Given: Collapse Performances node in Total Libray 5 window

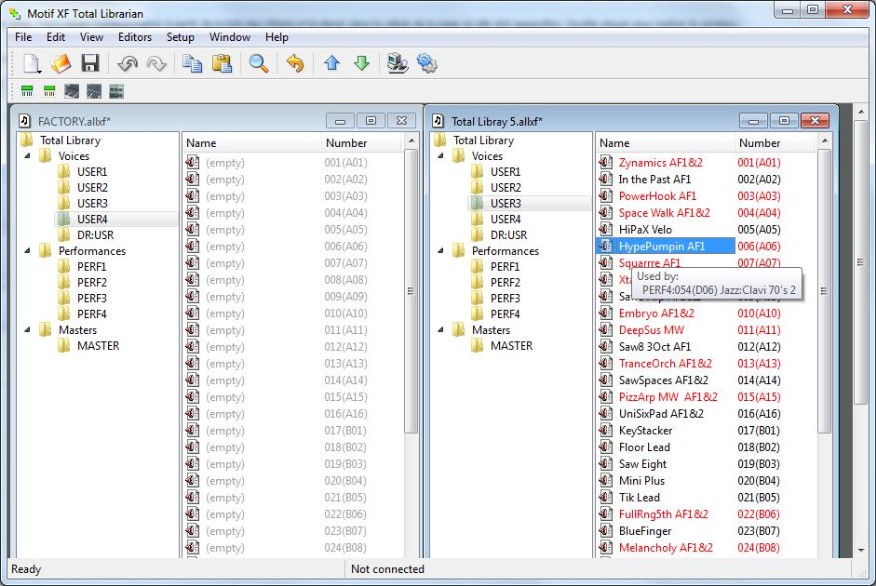Looking at the screenshot, I should point(441,251).
